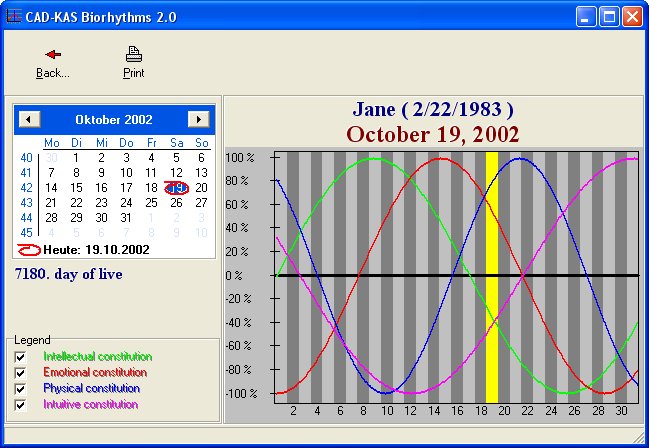Click the Back... button label

click(x=52, y=73)
